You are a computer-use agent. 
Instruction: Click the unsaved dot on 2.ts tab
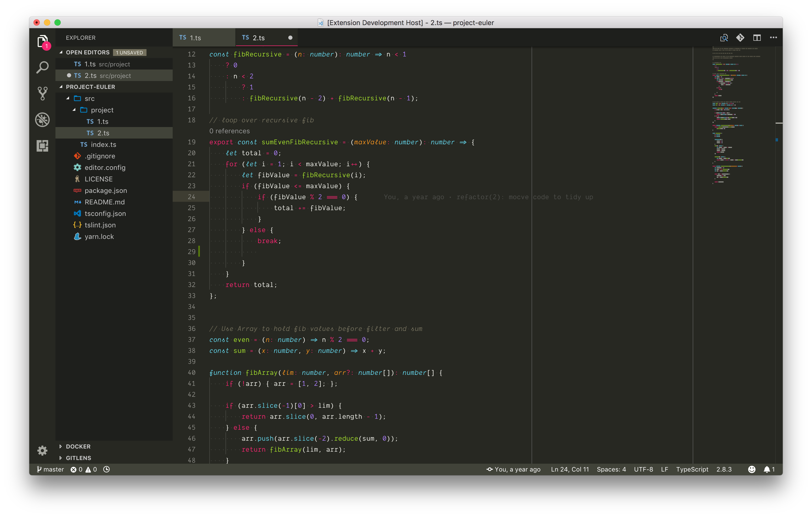click(x=290, y=38)
